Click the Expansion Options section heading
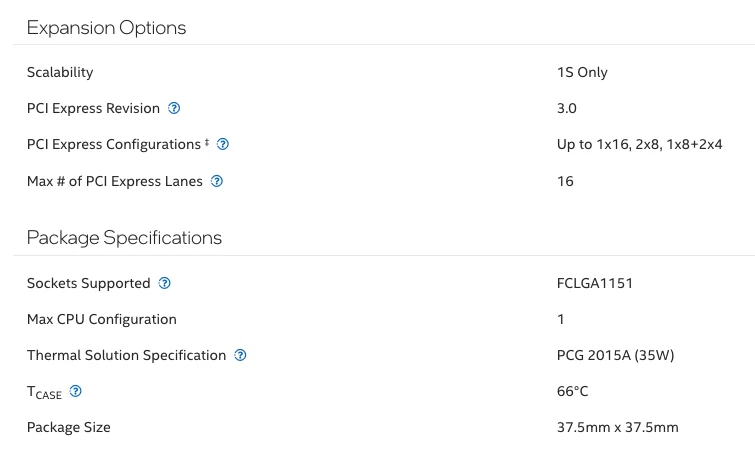Image resolution: width=755 pixels, height=465 pixels. coord(106,27)
